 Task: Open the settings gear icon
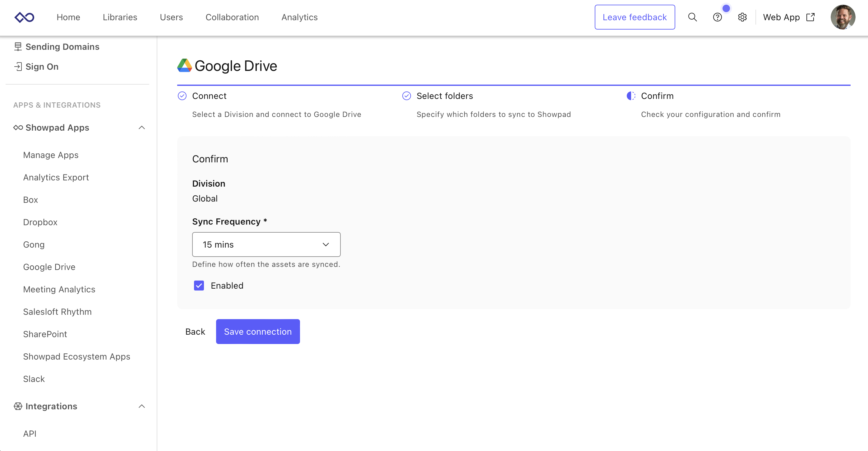coord(742,17)
